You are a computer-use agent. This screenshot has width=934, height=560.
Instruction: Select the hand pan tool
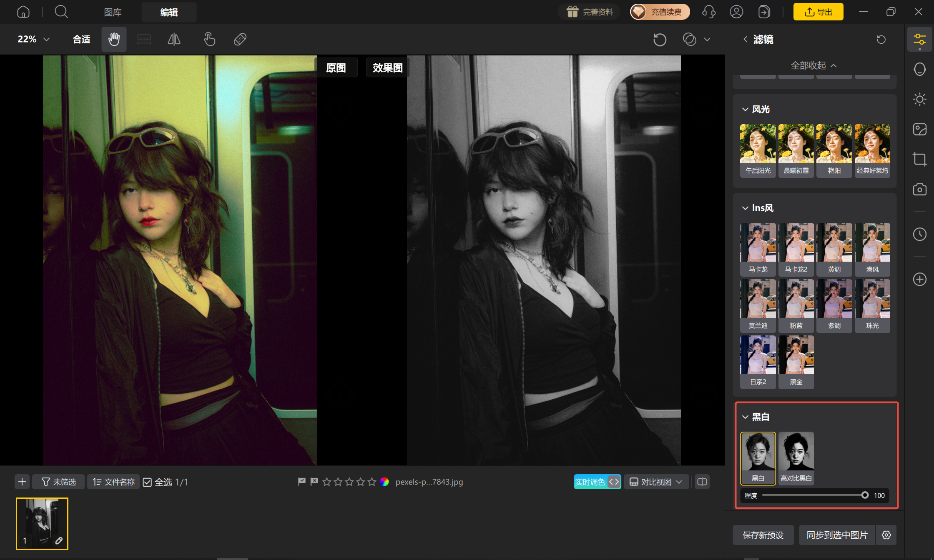pos(114,39)
